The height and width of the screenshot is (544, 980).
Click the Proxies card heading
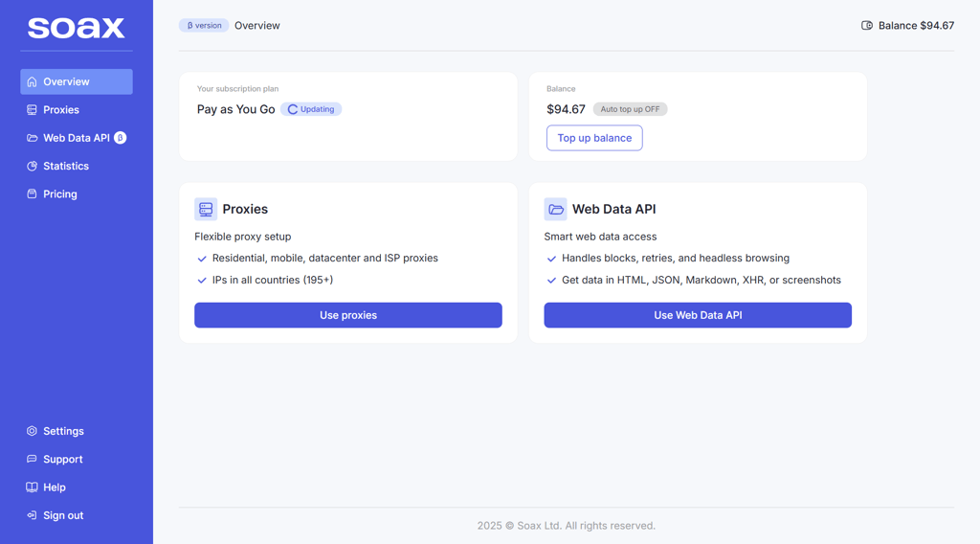(x=245, y=210)
